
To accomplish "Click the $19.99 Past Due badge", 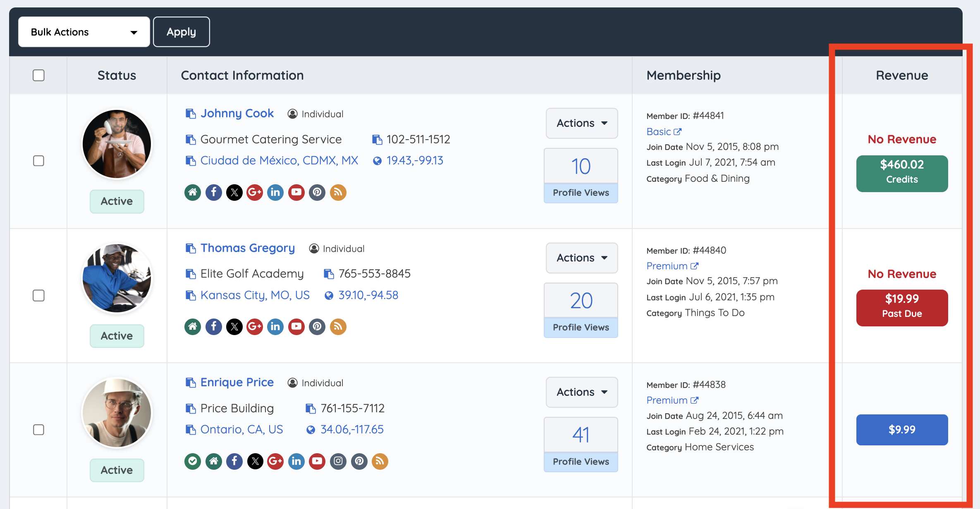I will coord(902,308).
